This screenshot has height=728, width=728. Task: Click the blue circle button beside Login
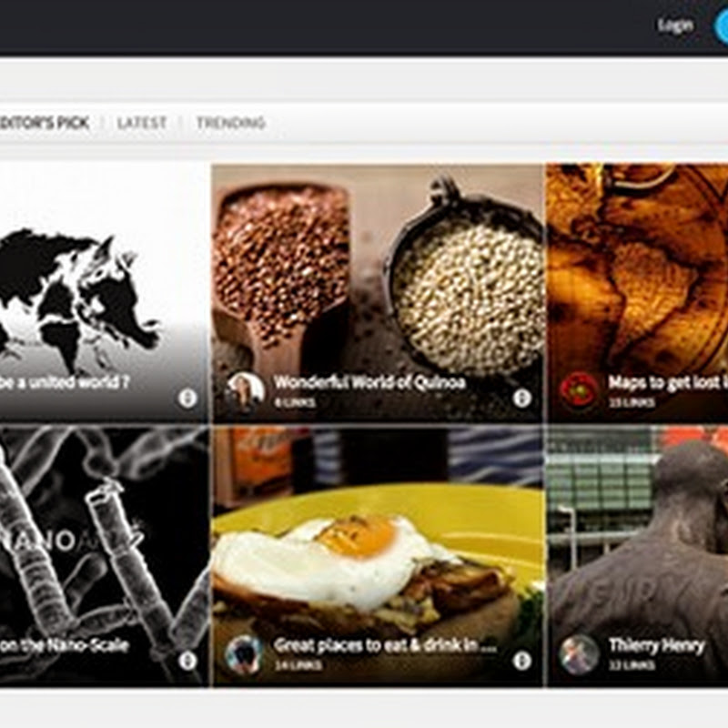click(x=721, y=25)
